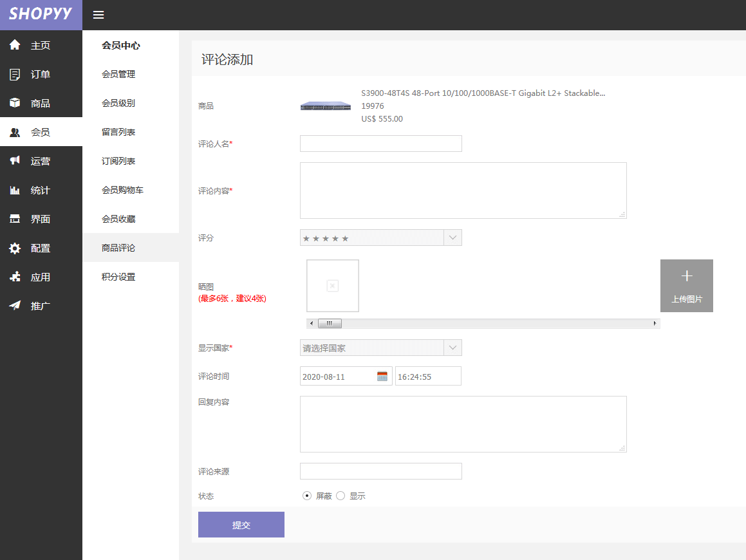
Task: Click the bar chart icon beside 统计
Action: (x=15, y=191)
